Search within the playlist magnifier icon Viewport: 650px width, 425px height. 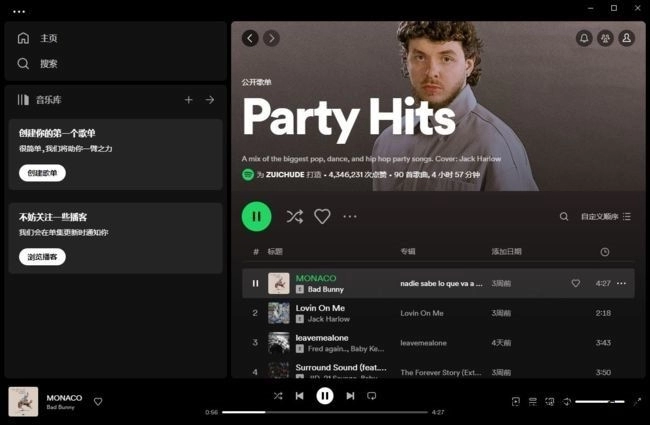click(564, 216)
